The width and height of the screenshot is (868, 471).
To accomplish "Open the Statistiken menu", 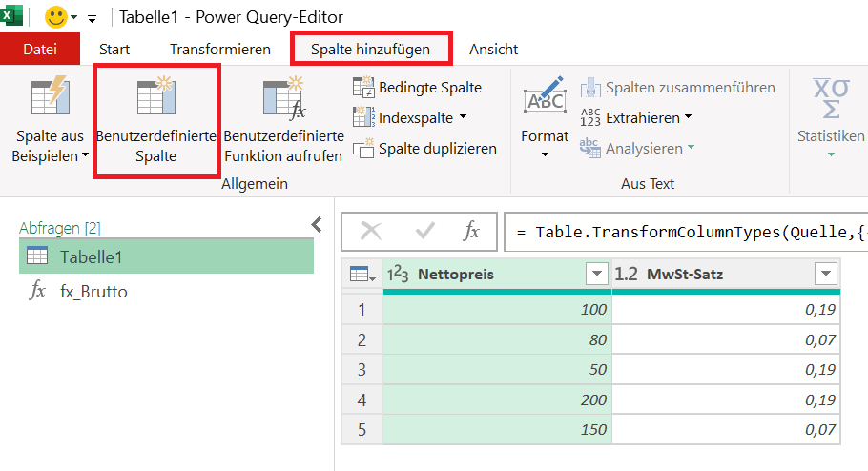I will pos(831,118).
